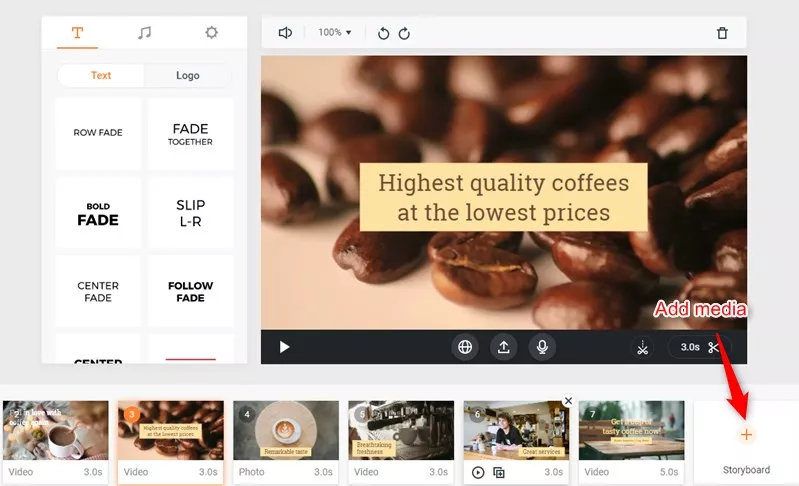Redo the last action
The image size is (799, 486).
click(x=404, y=34)
